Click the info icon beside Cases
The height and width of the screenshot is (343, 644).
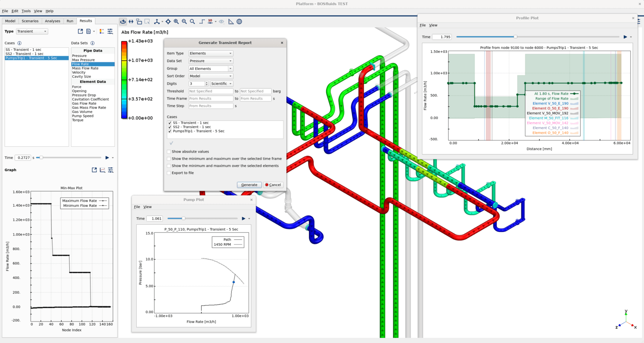click(19, 43)
